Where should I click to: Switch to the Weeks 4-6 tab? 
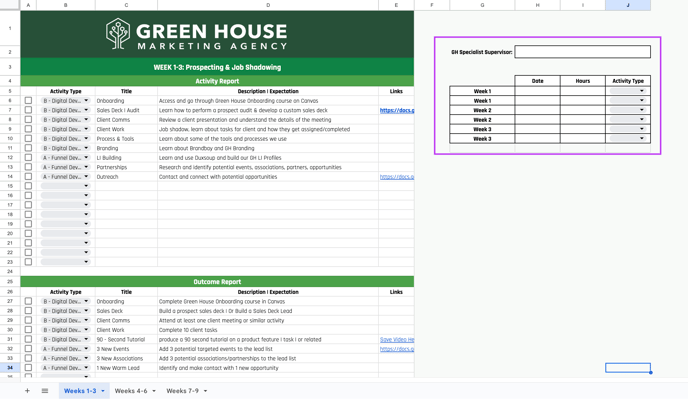pyautogui.click(x=131, y=391)
